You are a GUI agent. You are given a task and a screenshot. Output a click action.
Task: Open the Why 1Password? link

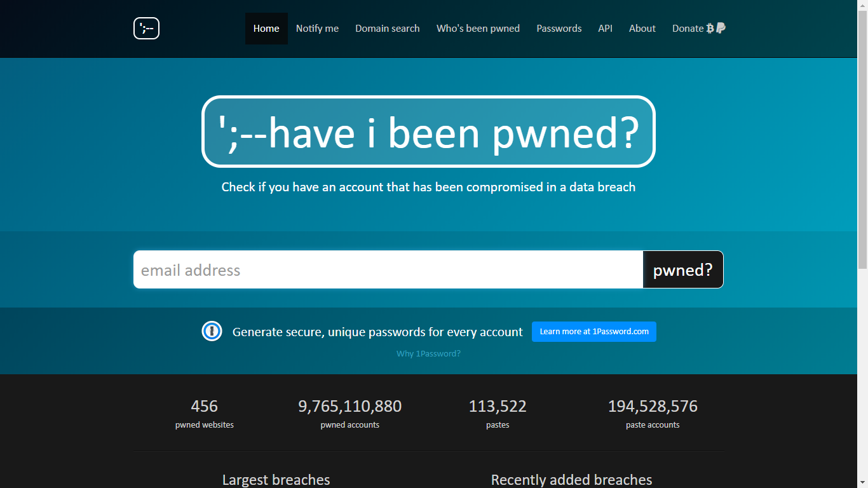(428, 353)
